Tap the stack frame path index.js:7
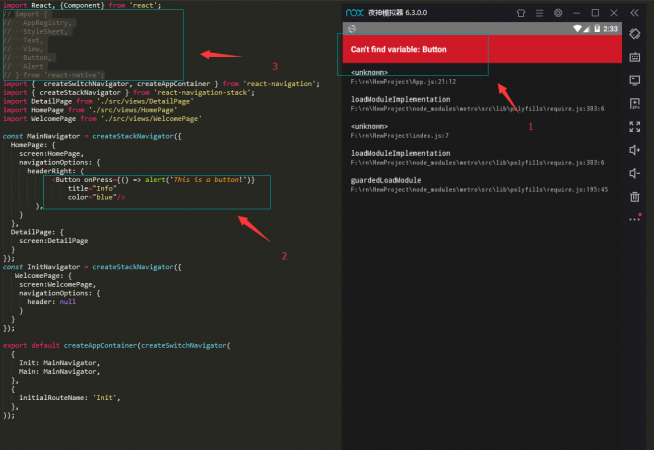654x450 pixels. coord(400,136)
